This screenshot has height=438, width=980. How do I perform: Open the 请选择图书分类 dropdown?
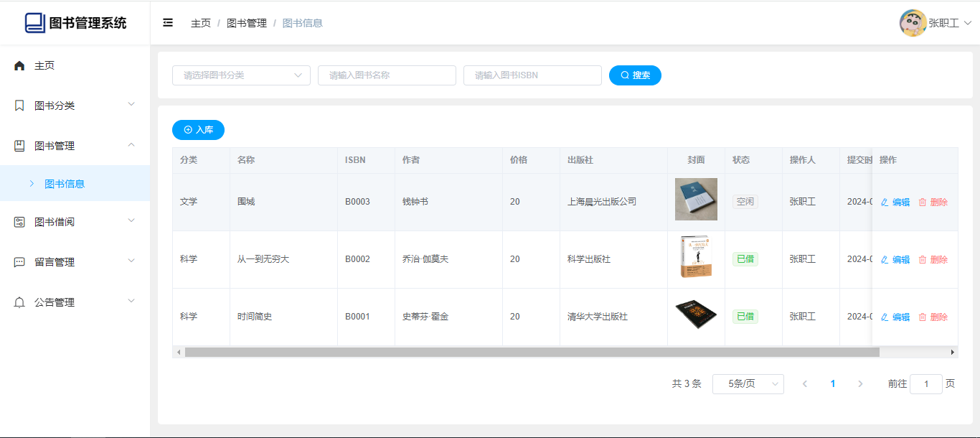click(x=241, y=75)
